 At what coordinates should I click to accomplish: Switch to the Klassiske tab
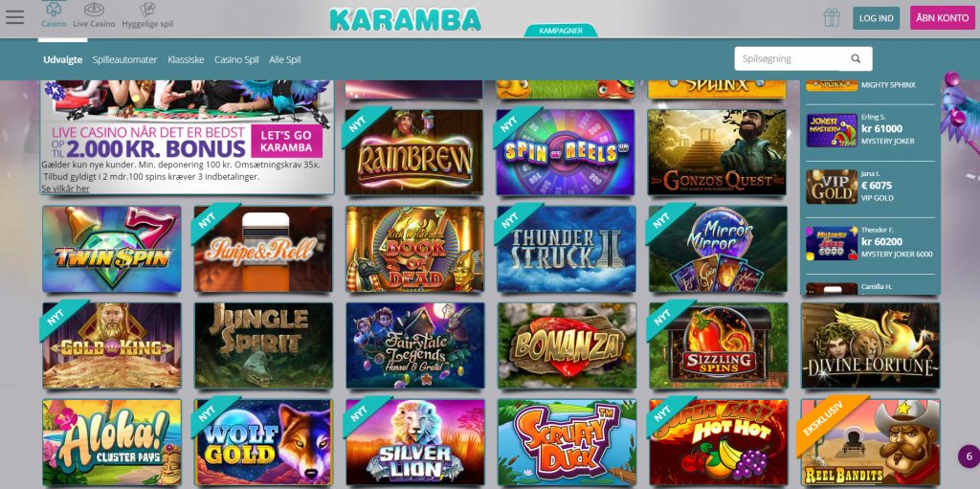[x=186, y=59]
